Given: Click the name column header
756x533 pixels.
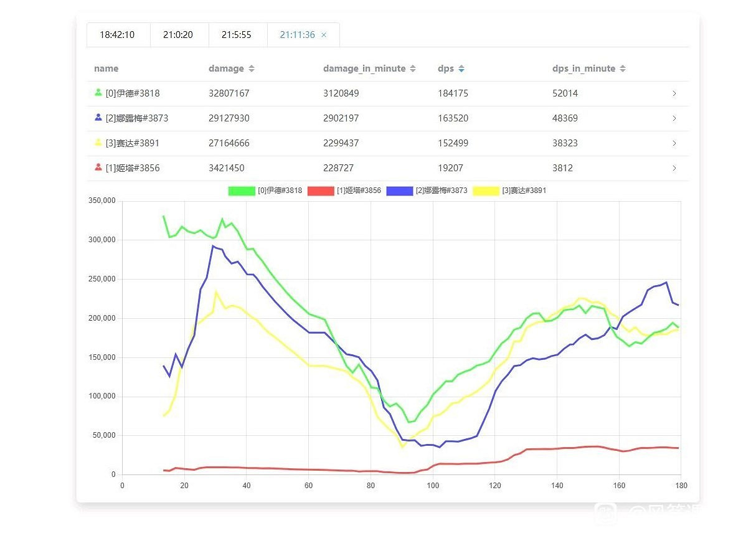Looking at the screenshot, I should point(106,68).
